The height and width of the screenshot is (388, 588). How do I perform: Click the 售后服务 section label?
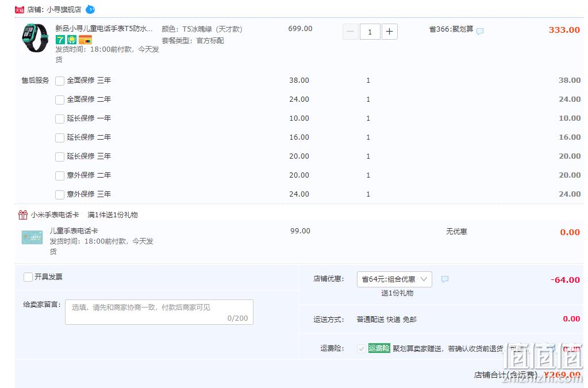click(35, 80)
